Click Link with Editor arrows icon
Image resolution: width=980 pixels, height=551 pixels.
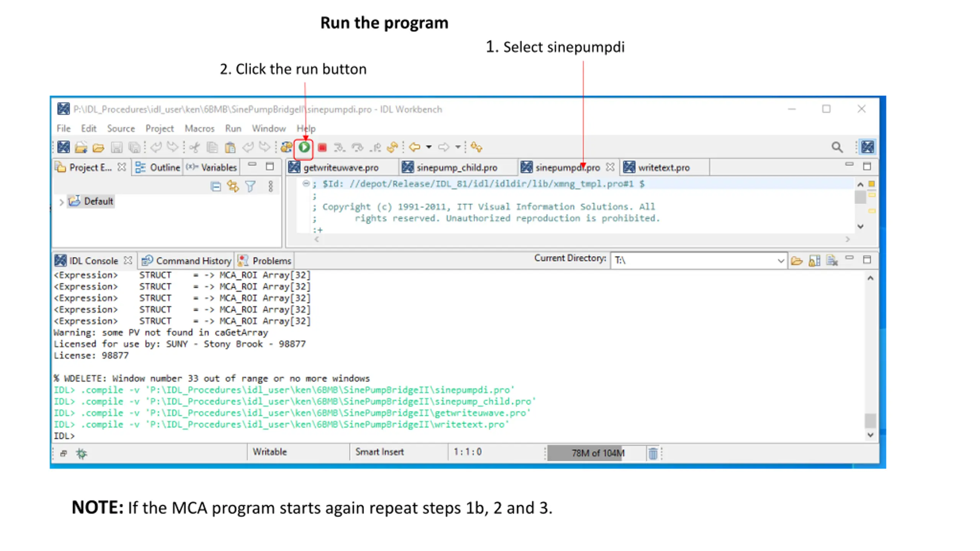[233, 186]
